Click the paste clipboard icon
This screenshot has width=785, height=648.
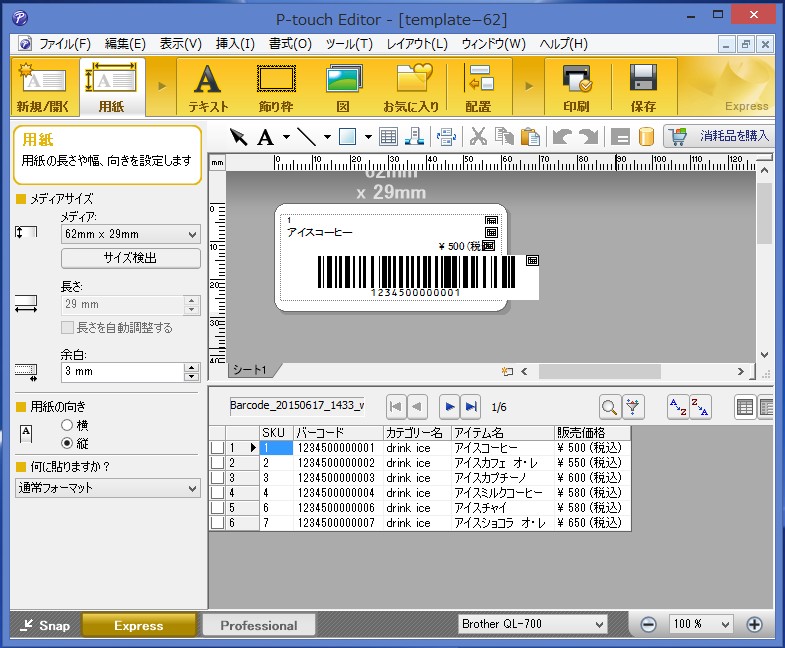pyautogui.click(x=530, y=136)
